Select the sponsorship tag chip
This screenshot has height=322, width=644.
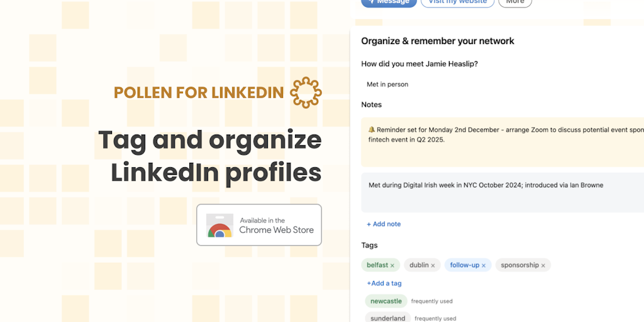click(x=519, y=265)
